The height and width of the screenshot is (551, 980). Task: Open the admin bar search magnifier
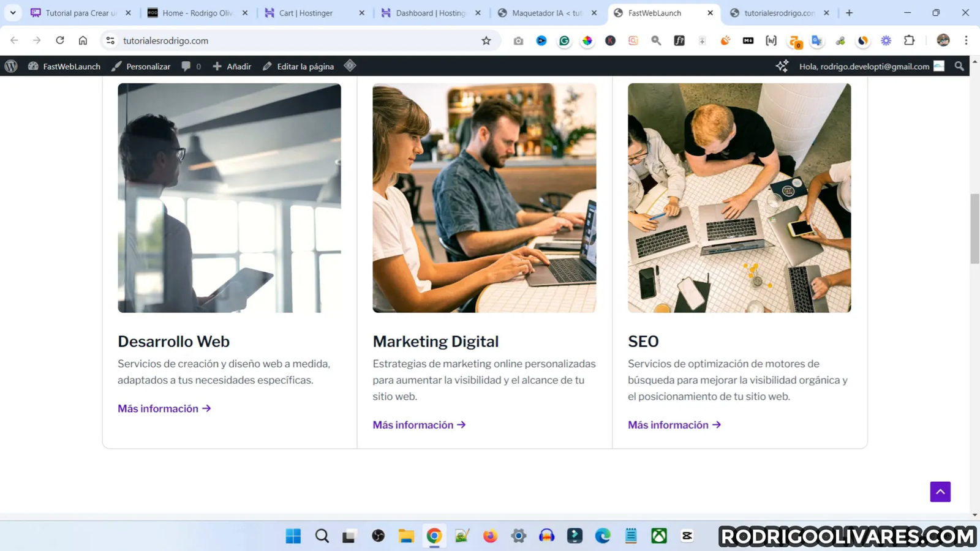coord(959,66)
